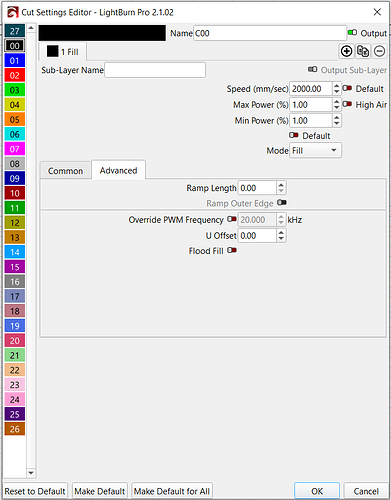Click the Sub-Layer Name field

[x=155, y=70]
